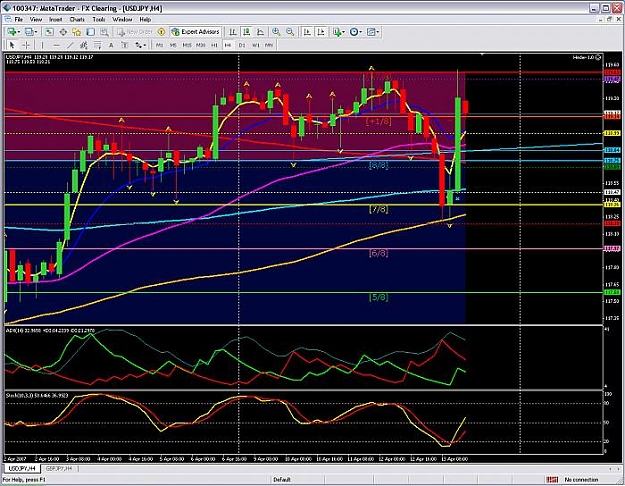
Task: Expand the Periods clock dropdown
Action: (x=360, y=32)
